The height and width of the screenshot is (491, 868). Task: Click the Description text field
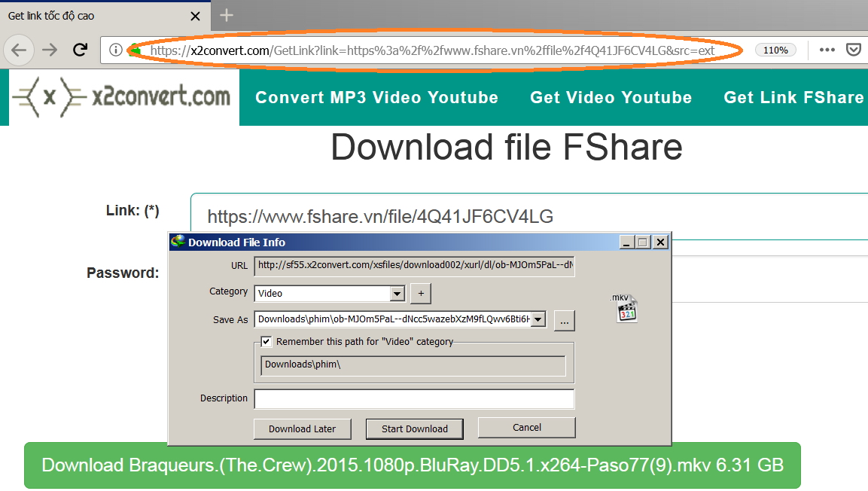414,398
